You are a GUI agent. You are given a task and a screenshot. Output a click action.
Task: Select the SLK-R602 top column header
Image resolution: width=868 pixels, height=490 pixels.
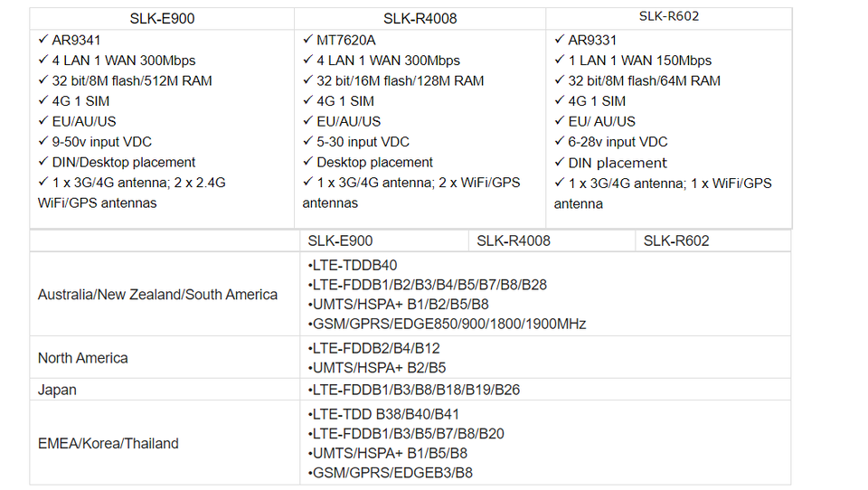[x=669, y=16]
